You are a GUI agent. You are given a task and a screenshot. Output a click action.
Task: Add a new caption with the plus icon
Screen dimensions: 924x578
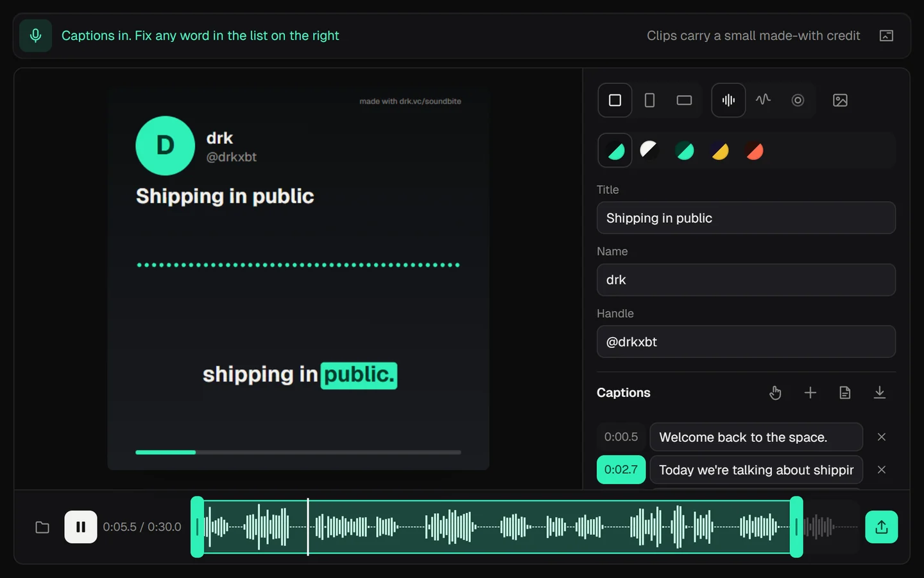coord(810,392)
